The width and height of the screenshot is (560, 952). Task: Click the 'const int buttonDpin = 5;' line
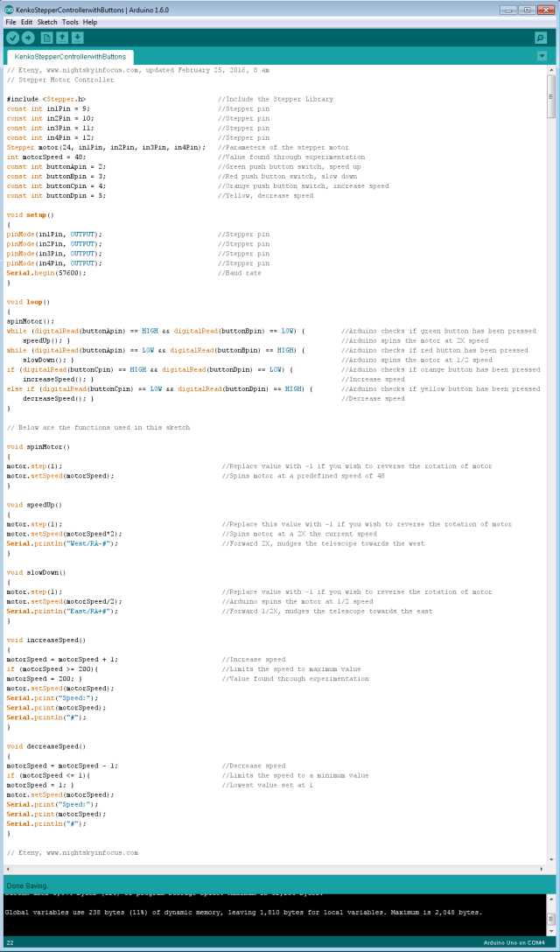pos(56,195)
